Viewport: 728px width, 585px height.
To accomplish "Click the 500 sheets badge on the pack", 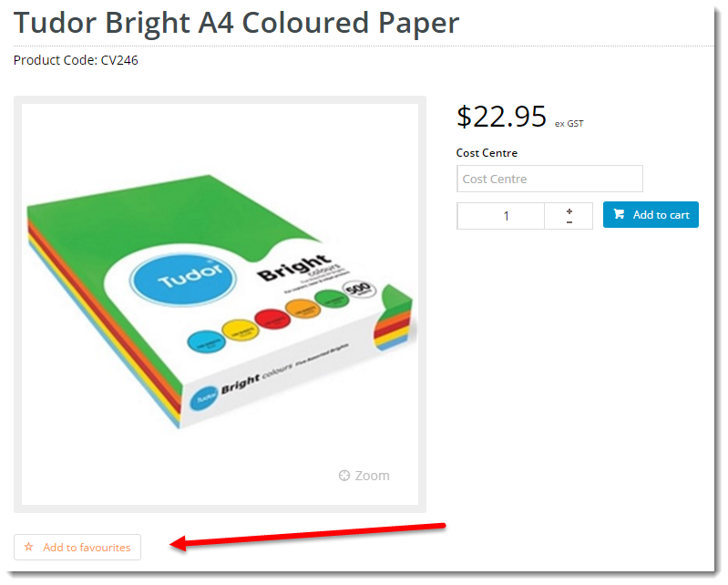I will coord(359,290).
